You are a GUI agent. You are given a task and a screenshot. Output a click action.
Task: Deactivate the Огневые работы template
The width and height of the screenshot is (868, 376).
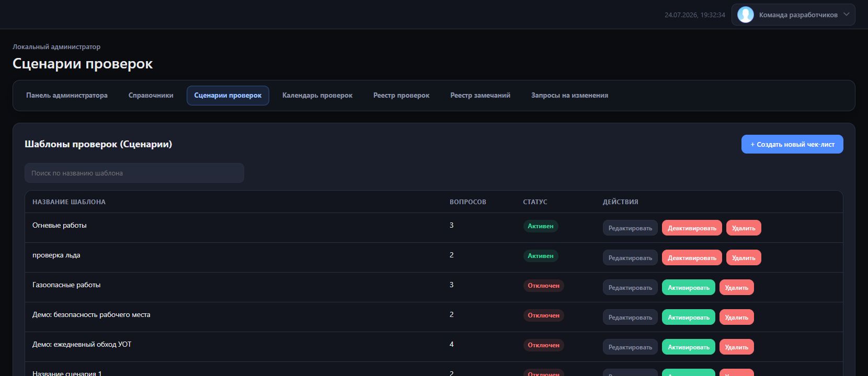click(692, 228)
